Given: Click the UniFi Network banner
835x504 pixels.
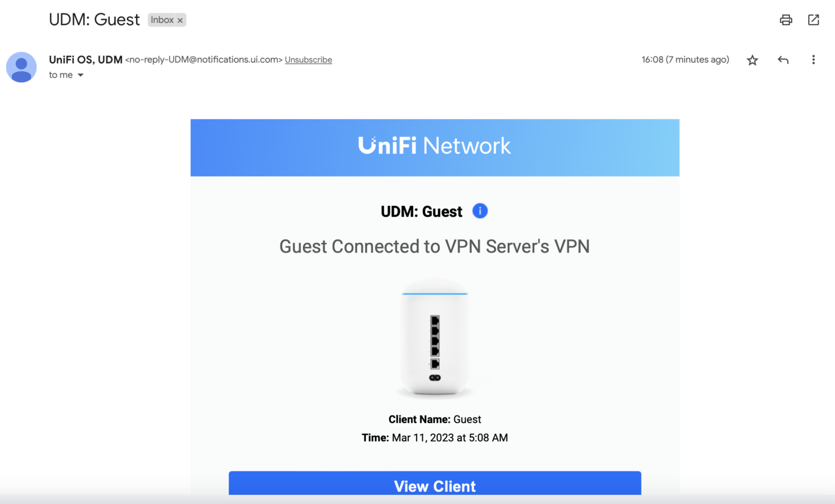Looking at the screenshot, I should click(x=434, y=147).
